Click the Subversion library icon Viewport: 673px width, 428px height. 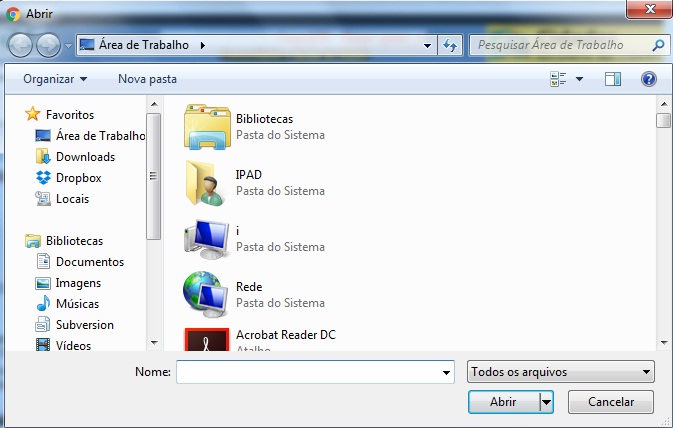click(x=42, y=325)
